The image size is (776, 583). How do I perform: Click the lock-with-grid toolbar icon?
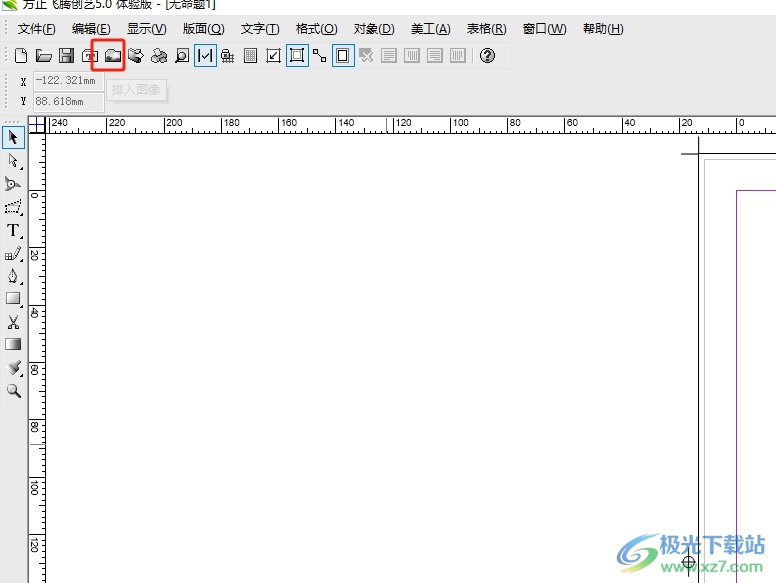[x=228, y=56]
